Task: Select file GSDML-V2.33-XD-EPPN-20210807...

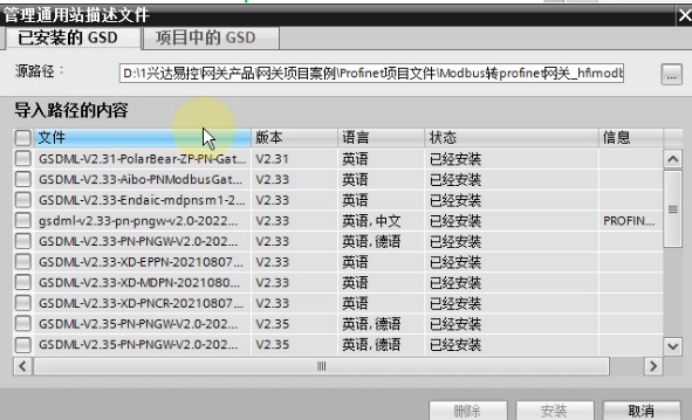Action: (141, 262)
